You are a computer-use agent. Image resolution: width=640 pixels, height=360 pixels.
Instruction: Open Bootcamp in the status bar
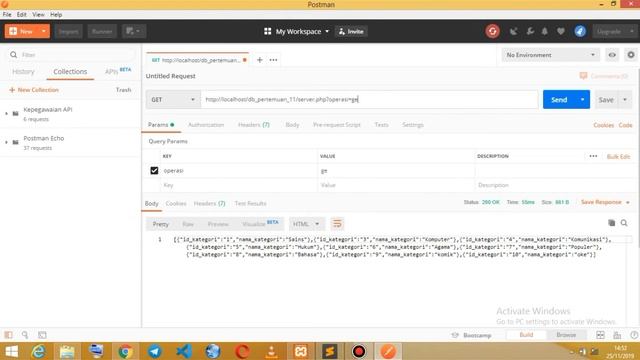click(x=472, y=335)
